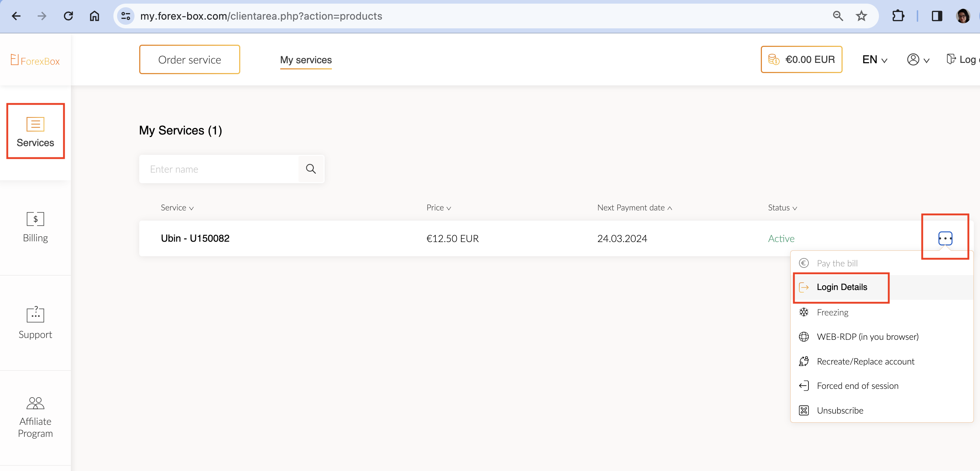
Task: Select Login Details menu entry
Action: coord(842,287)
